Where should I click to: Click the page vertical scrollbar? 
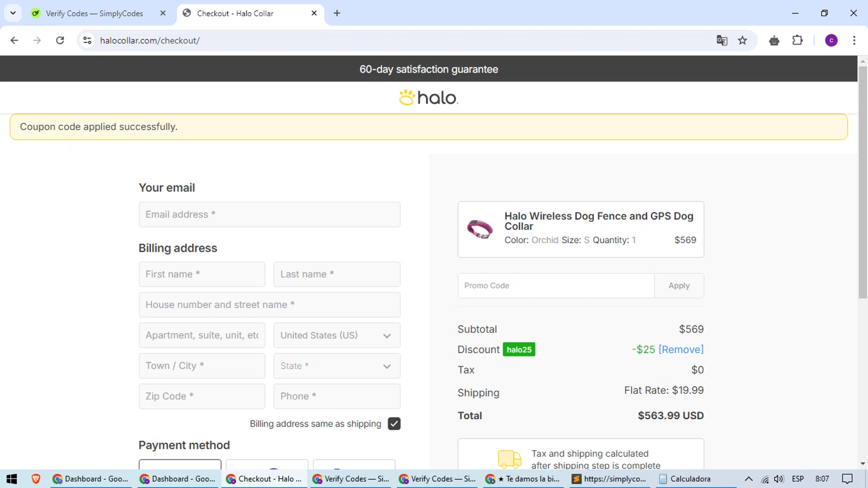(863, 182)
